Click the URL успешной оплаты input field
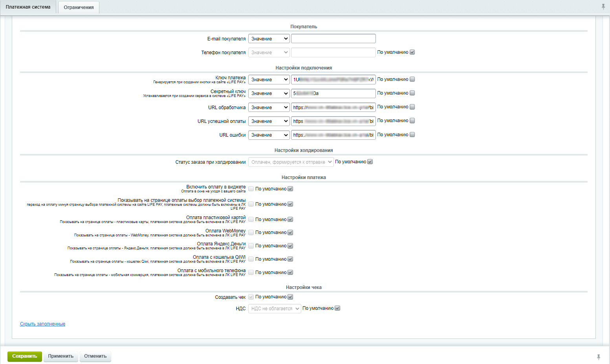Screen dimensions: 610x364 (x=333, y=121)
